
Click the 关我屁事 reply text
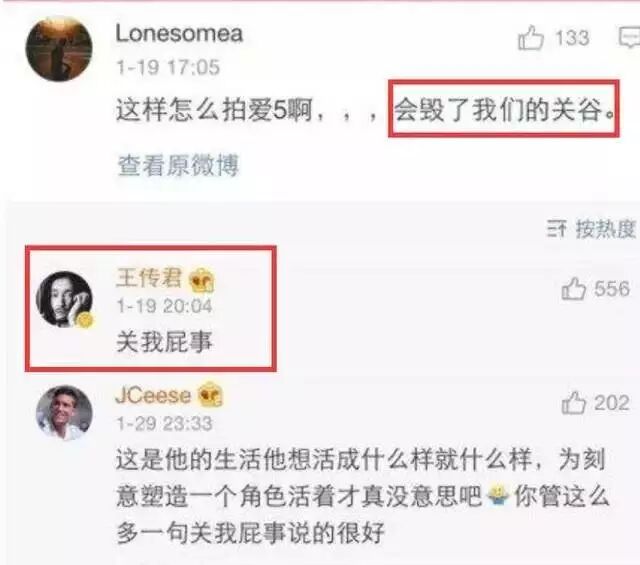164,342
